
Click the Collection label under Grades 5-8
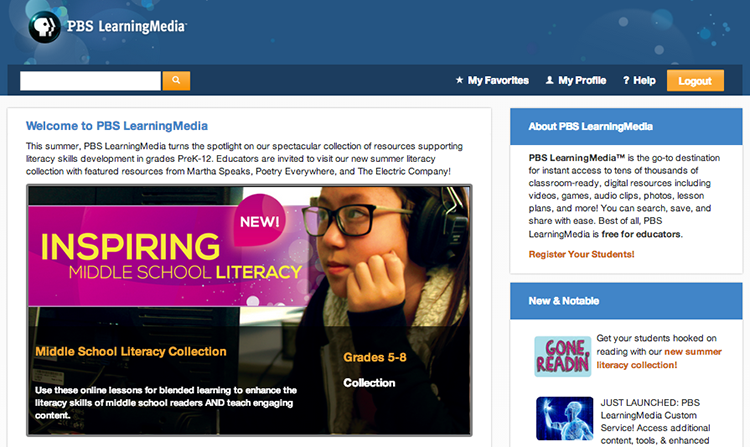(x=369, y=383)
